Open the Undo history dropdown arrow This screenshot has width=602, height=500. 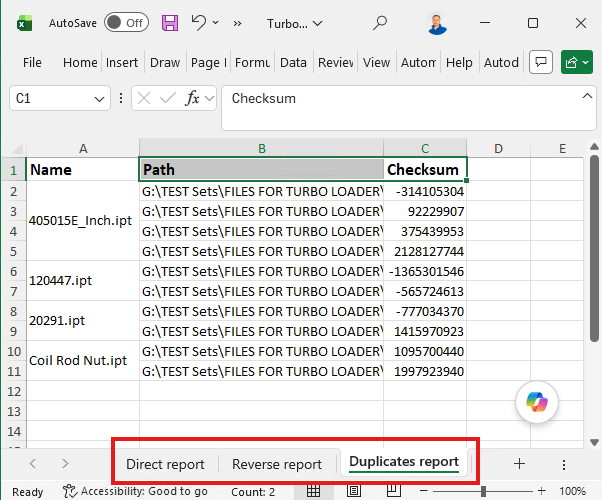coord(216,23)
